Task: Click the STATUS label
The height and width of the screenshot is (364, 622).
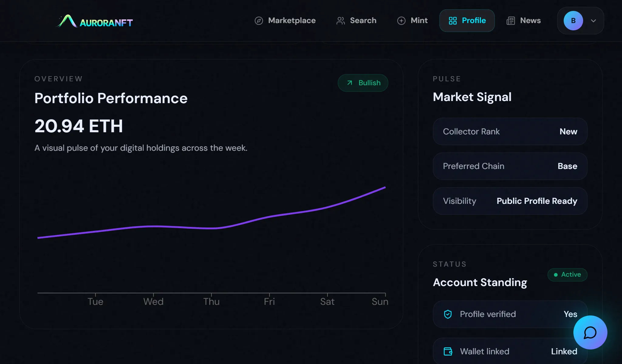Action: (449, 264)
